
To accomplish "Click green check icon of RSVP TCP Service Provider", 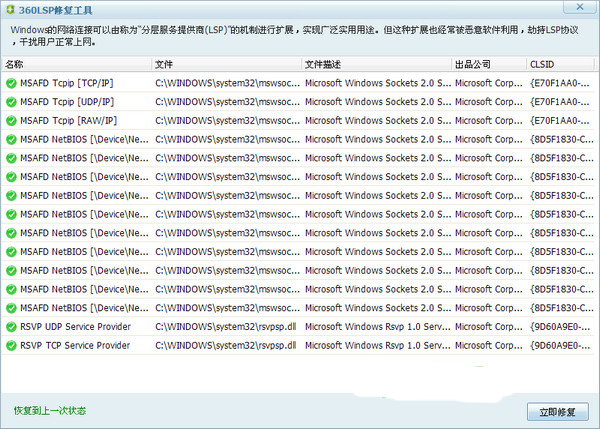I will click(11, 346).
